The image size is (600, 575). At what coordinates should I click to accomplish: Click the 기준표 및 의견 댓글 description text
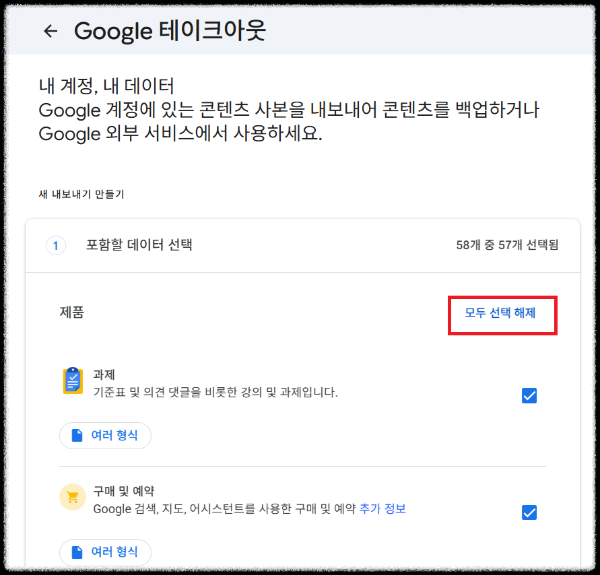[x=215, y=392]
